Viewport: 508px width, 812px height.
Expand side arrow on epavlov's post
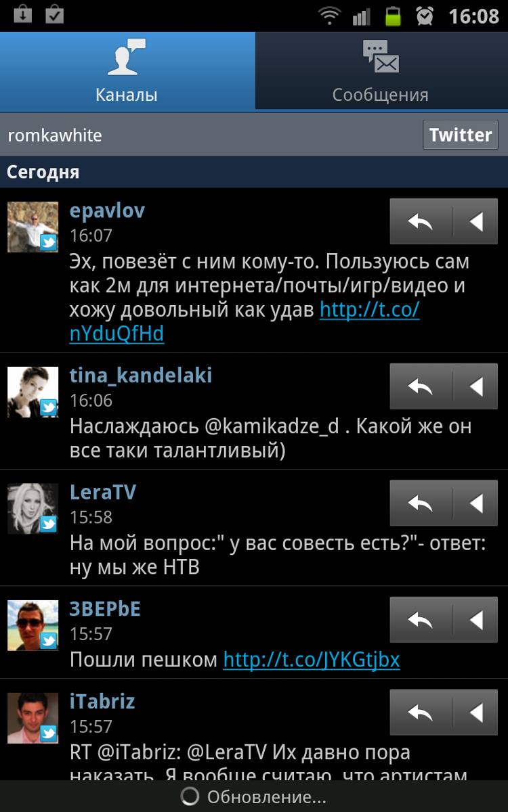[x=475, y=221]
